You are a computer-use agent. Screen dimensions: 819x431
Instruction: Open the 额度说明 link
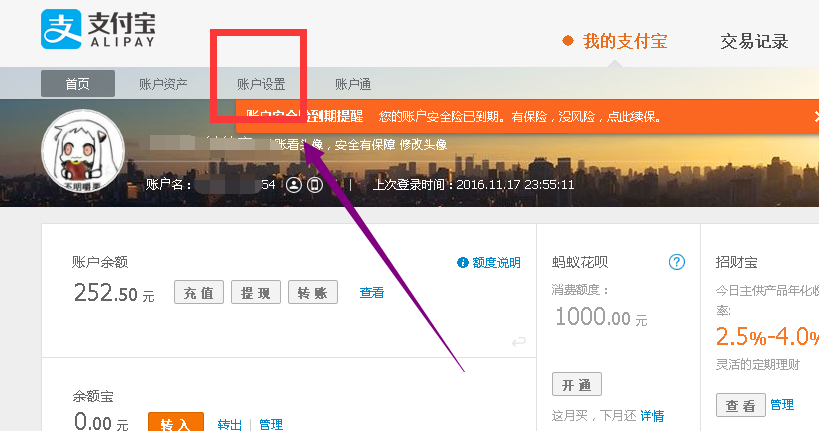(496, 262)
